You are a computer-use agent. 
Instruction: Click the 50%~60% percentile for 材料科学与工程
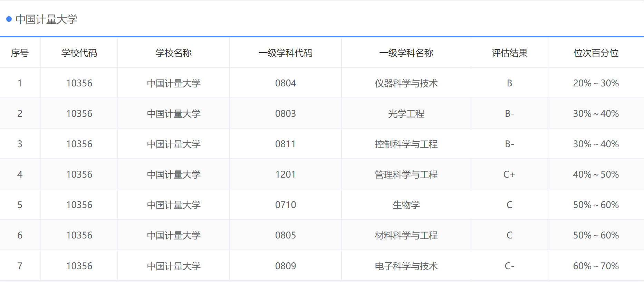pyautogui.click(x=596, y=235)
